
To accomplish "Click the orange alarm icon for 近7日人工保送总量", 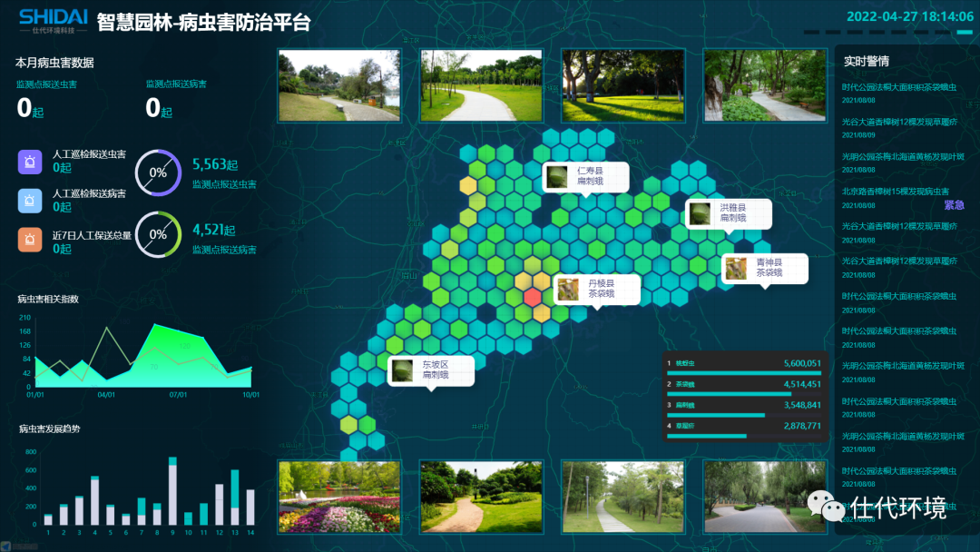I will [30, 240].
